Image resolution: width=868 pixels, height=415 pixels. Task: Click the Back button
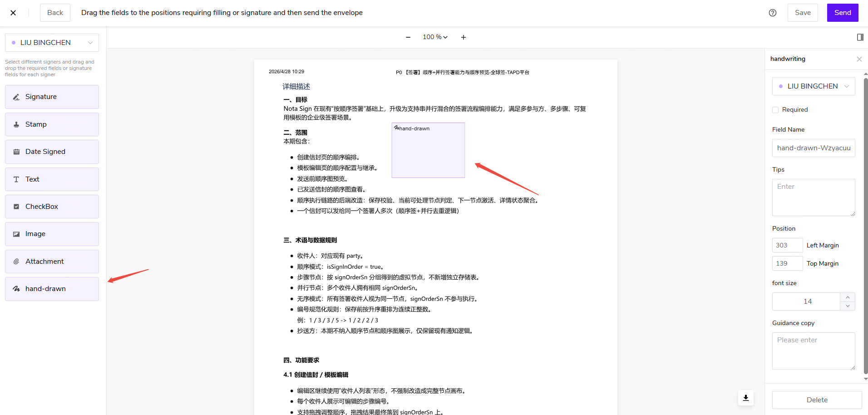tap(55, 13)
